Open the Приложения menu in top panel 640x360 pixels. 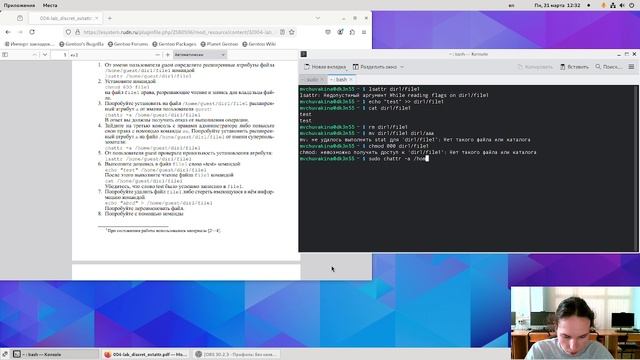coord(19,5)
